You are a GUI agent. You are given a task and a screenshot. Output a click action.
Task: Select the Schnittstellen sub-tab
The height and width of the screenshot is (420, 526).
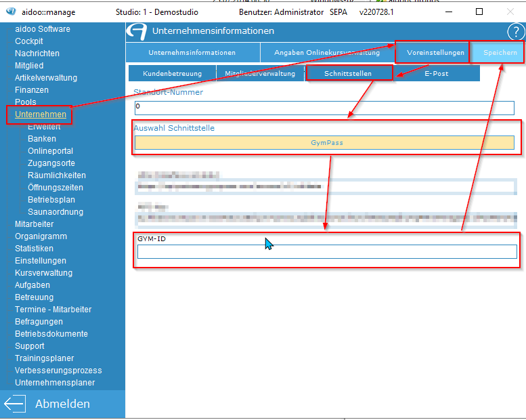tap(348, 74)
